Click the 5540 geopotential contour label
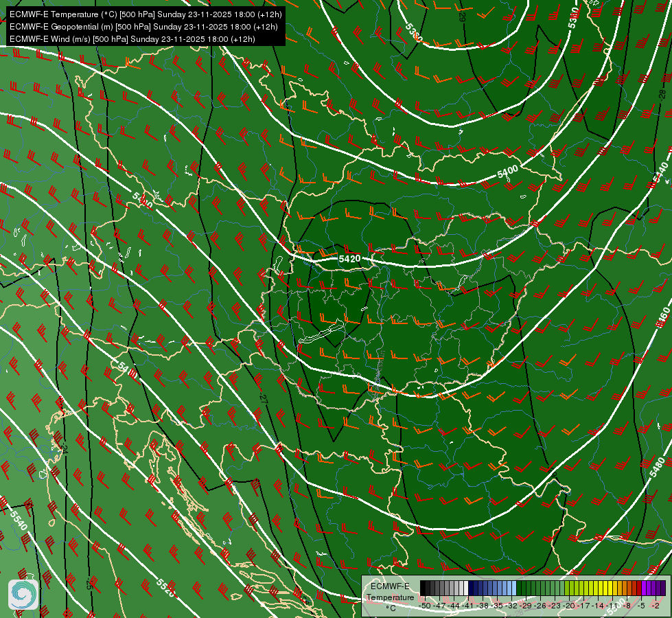The image size is (672, 618). coord(19,520)
